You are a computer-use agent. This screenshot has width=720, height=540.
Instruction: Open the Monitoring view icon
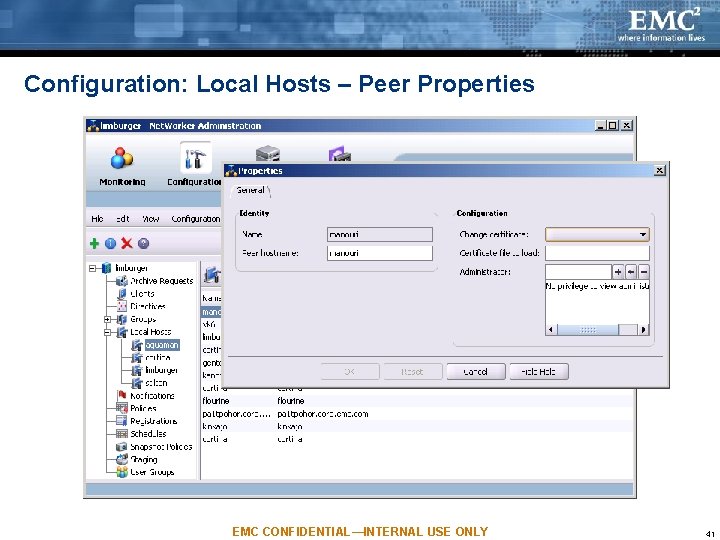tap(122, 158)
